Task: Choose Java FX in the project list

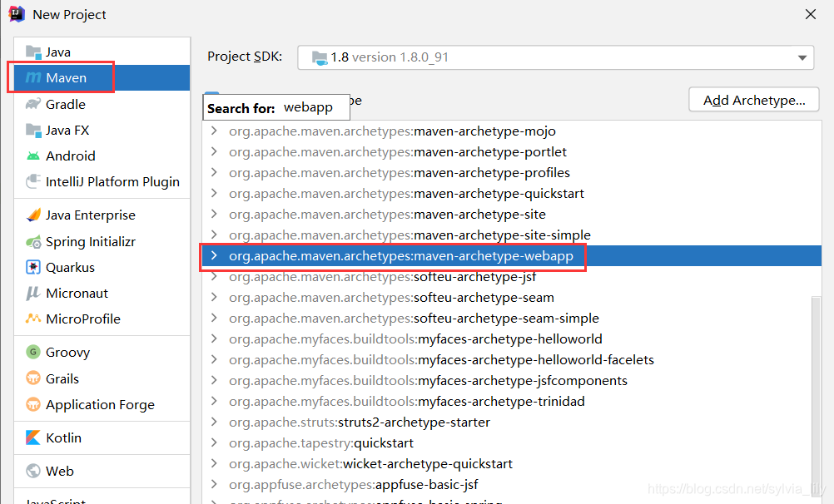Action: coord(102,131)
